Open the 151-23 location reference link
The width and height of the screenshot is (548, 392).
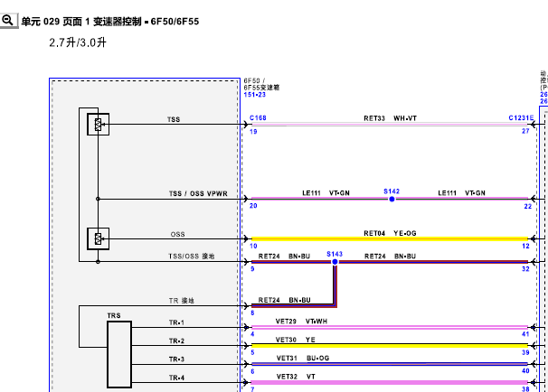point(255,95)
